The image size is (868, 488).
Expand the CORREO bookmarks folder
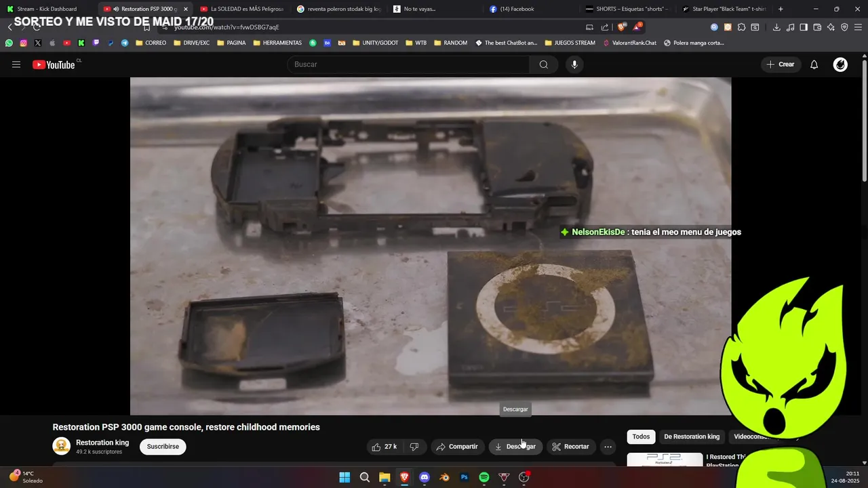click(151, 43)
